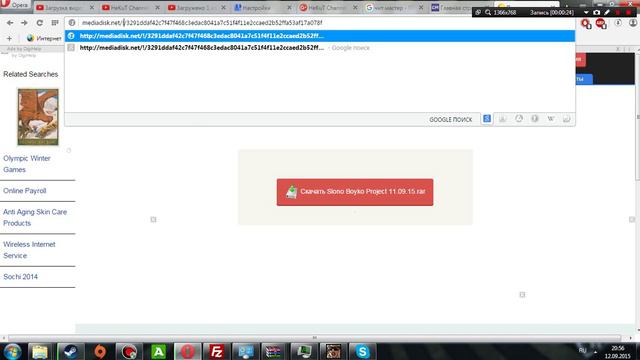This screenshot has width=640, height=360.
Task: Open the Online Payroll link
Action: (24, 191)
